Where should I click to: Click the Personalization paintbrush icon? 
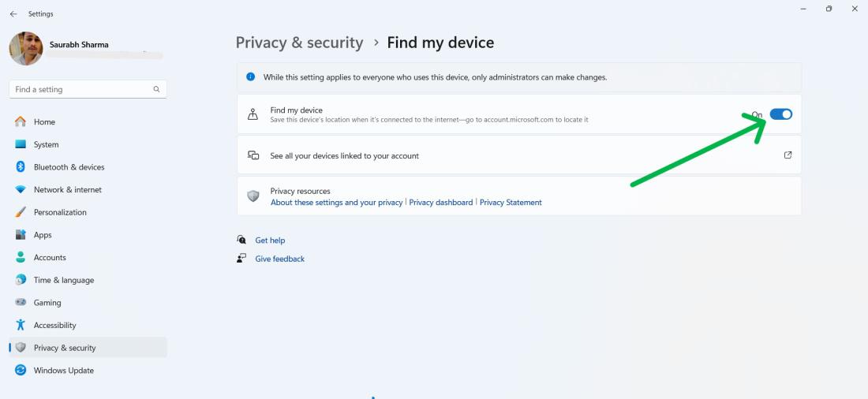point(21,212)
